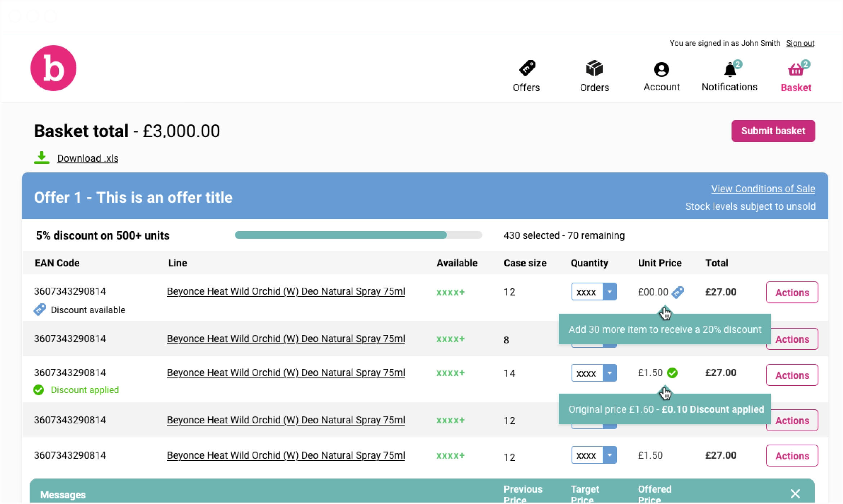The height and width of the screenshot is (504, 843).
Task: Click 'Discount available' label
Action: point(88,310)
